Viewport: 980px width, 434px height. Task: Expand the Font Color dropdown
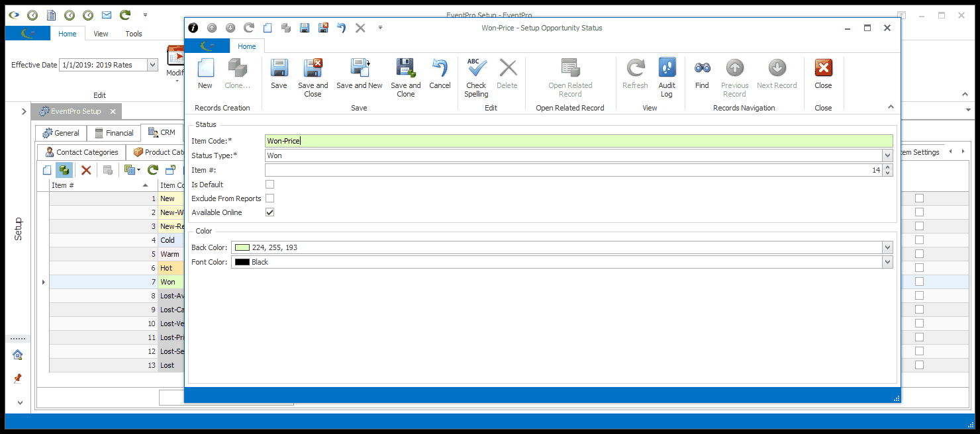[x=887, y=262]
